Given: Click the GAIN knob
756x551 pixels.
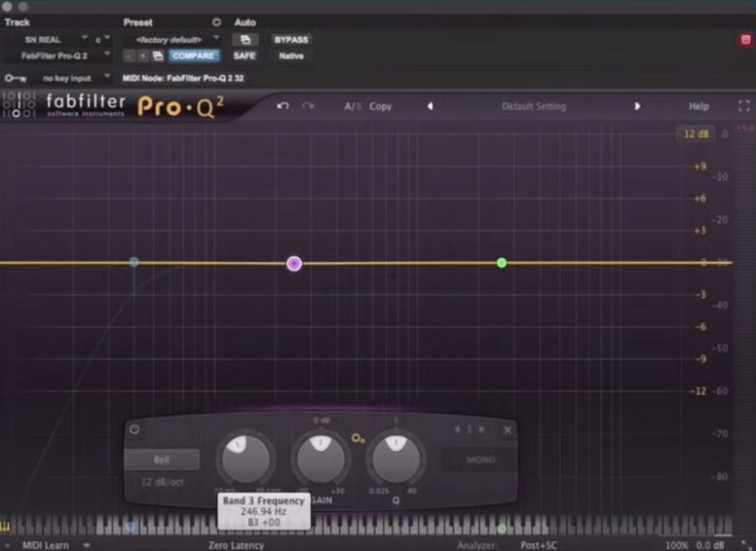Looking at the screenshot, I should pos(321,458).
